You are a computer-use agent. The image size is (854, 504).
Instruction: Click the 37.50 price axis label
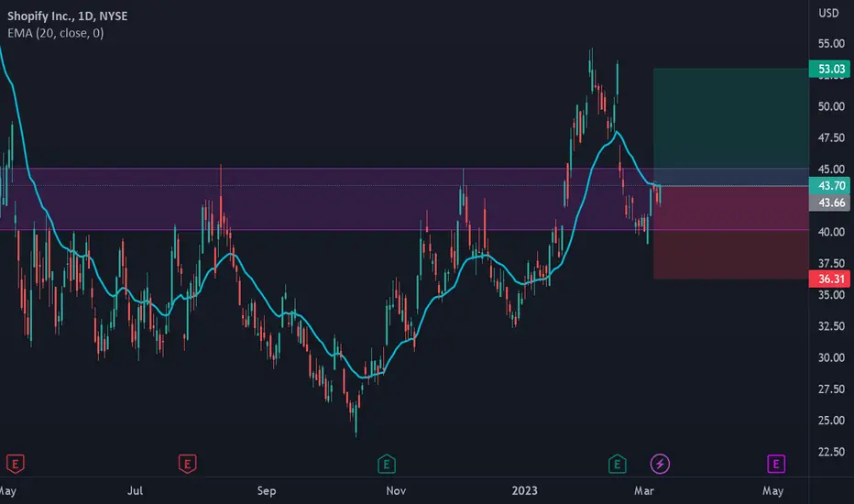831,264
